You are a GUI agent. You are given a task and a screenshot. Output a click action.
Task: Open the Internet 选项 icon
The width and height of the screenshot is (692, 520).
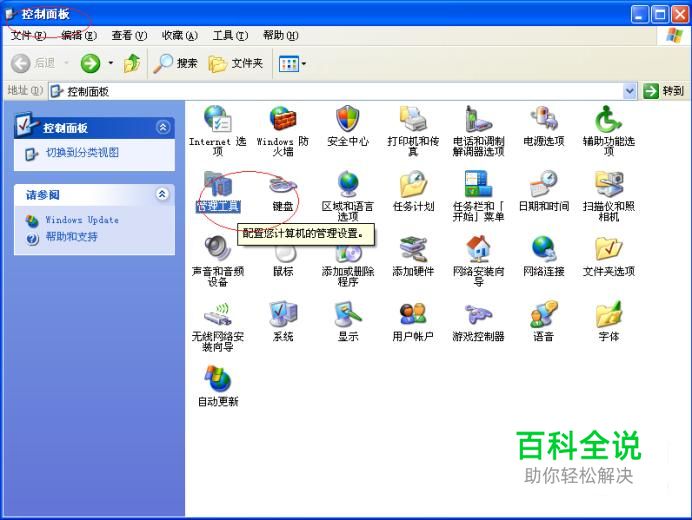click(218, 119)
